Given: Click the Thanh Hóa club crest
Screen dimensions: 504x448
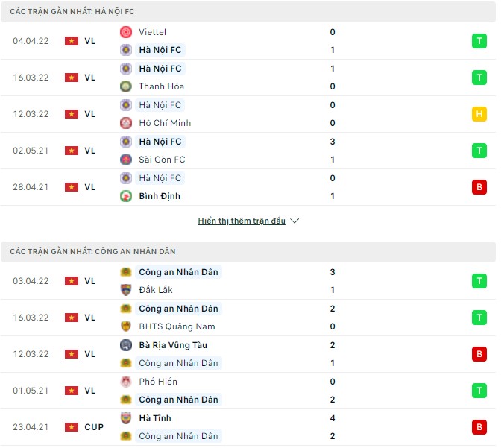Looking at the screenshot, I should [126, 86].
